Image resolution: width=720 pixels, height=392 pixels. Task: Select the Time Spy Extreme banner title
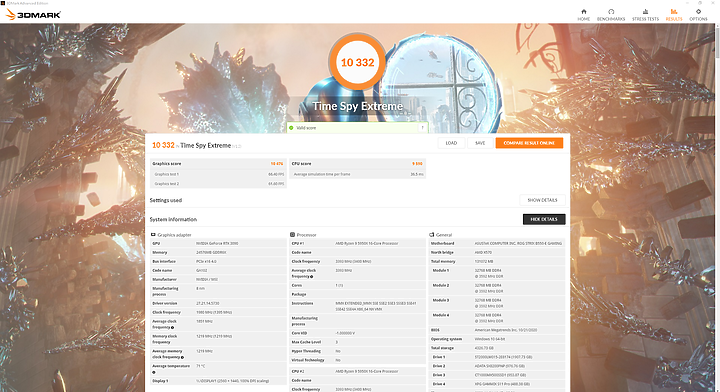[x=357, y=106]
